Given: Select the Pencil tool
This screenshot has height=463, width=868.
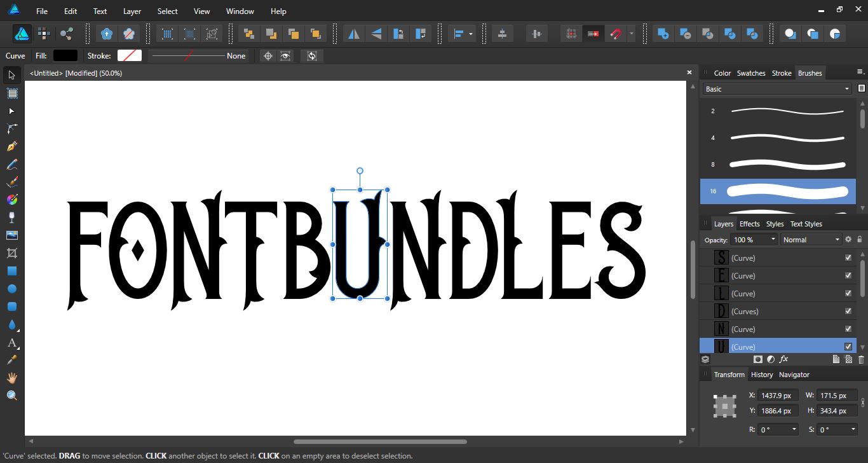Looking at the screenshot, I should click(x=11, y=164).
